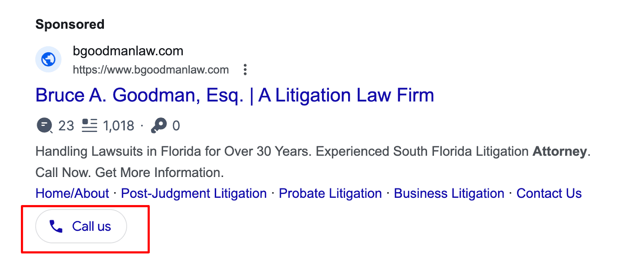Click the 0 value beside the key
This screenshot has width=644, height=263.
coord(176,126)
